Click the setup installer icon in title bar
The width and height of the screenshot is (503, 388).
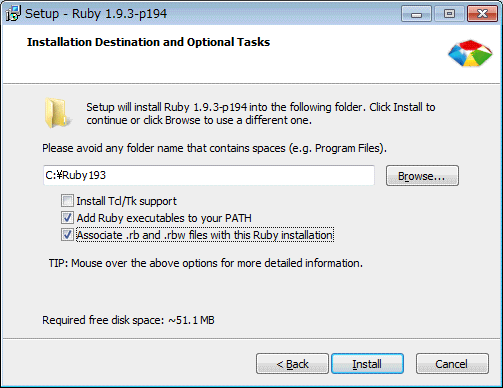click(x=13, y=13)
